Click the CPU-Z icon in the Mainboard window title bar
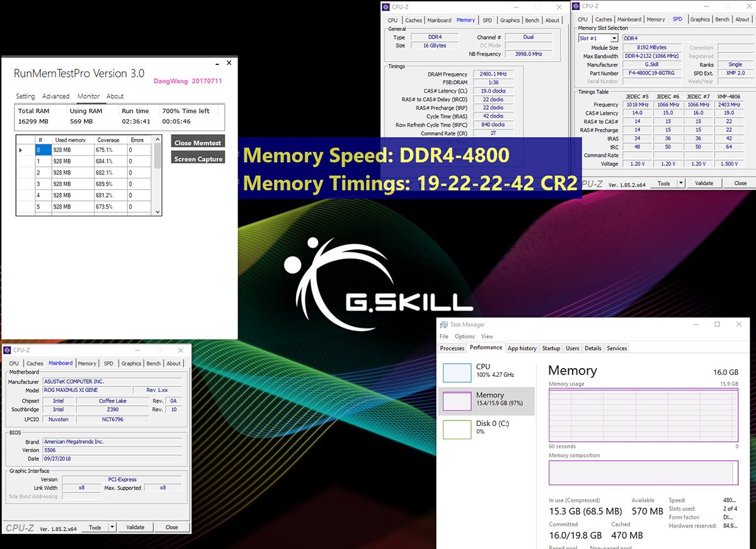The height and width of the screenshot is (549, 756). [8, 350]
